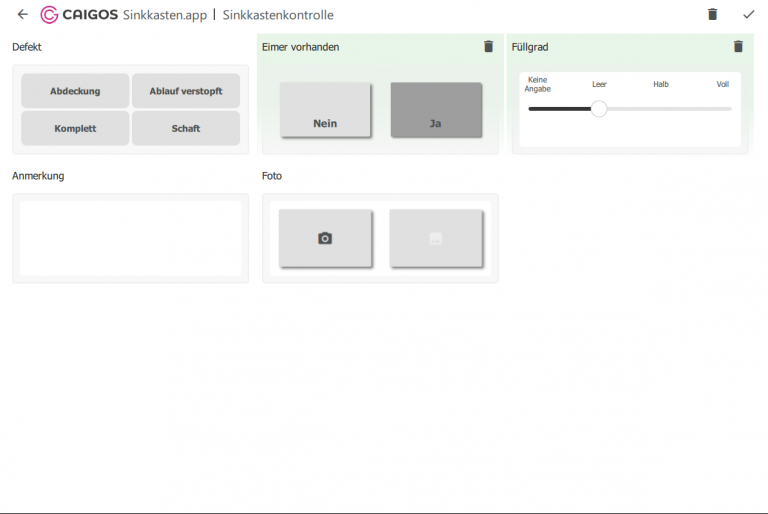
Task: Confirm the inspection with the checkmark icon
Action: (748, 15)
